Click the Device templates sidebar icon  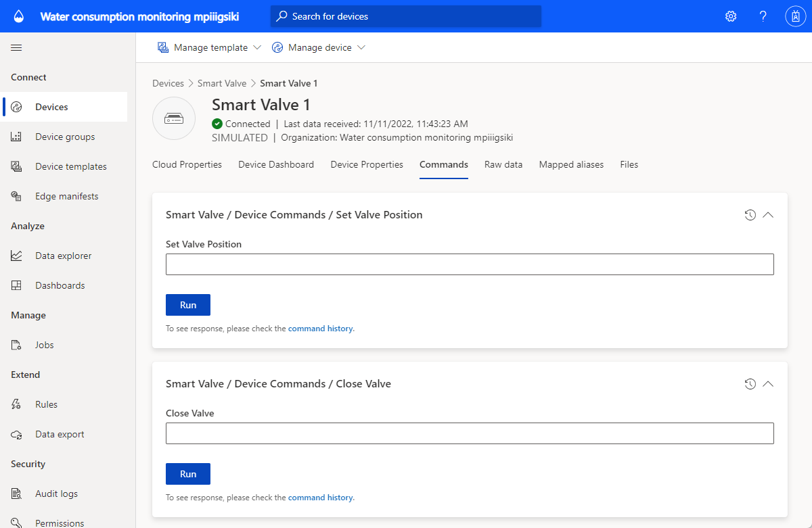(x=17, y=166)
